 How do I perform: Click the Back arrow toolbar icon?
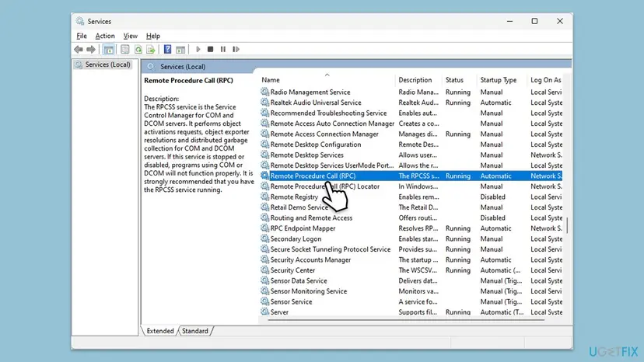point(78,49)
